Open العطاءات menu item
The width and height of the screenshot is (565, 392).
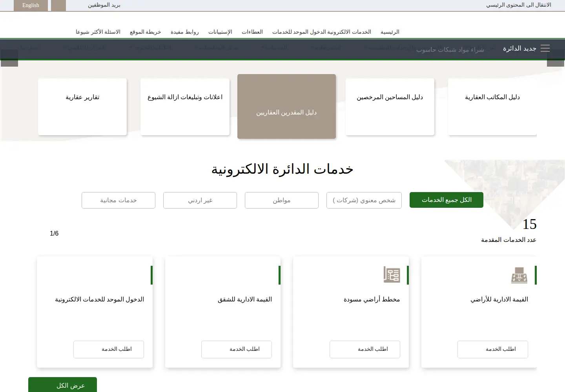pyautogui.click(x=252, y=32)
